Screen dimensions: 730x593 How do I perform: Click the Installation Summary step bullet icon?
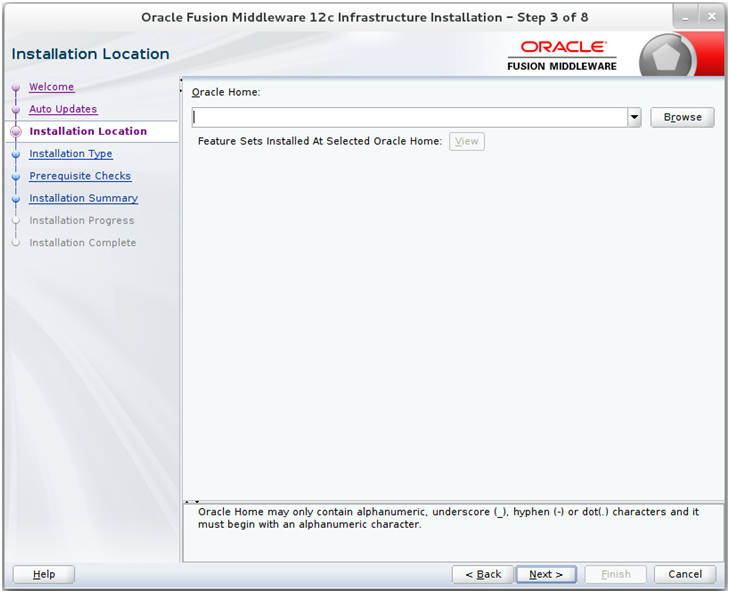pos(16,199)
